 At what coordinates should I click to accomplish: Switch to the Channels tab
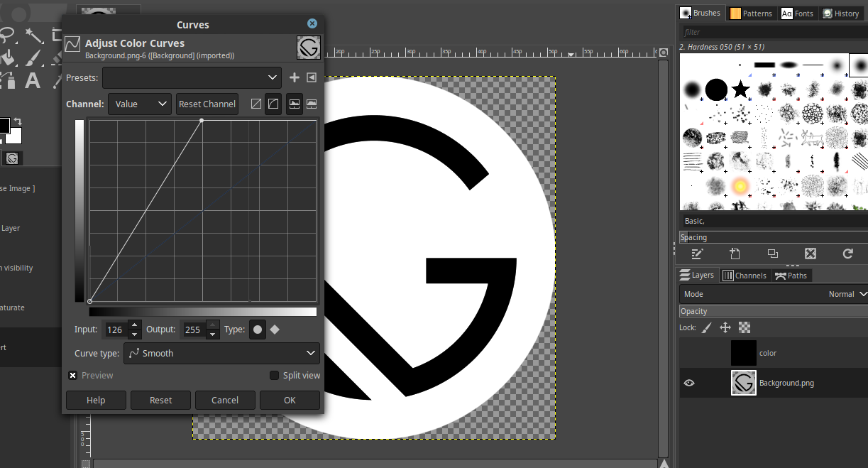[x=745, y=276]
